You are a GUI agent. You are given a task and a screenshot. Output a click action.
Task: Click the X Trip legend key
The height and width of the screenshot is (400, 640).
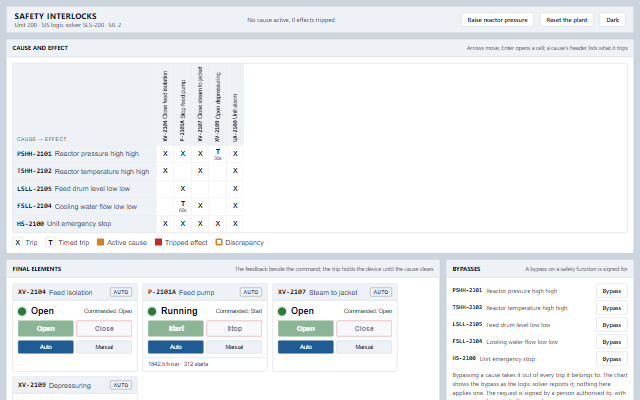[18, 242]
